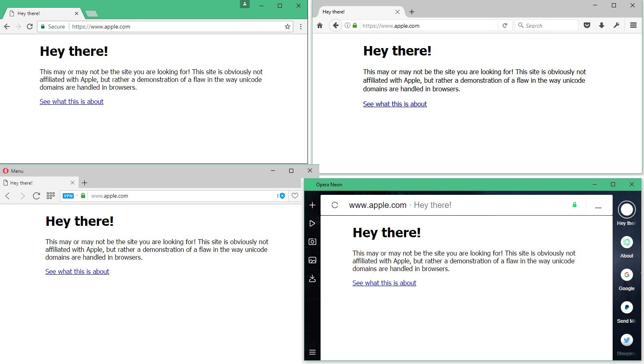
Task: Open Firefox downloads arrow icon
Action: 602,26
